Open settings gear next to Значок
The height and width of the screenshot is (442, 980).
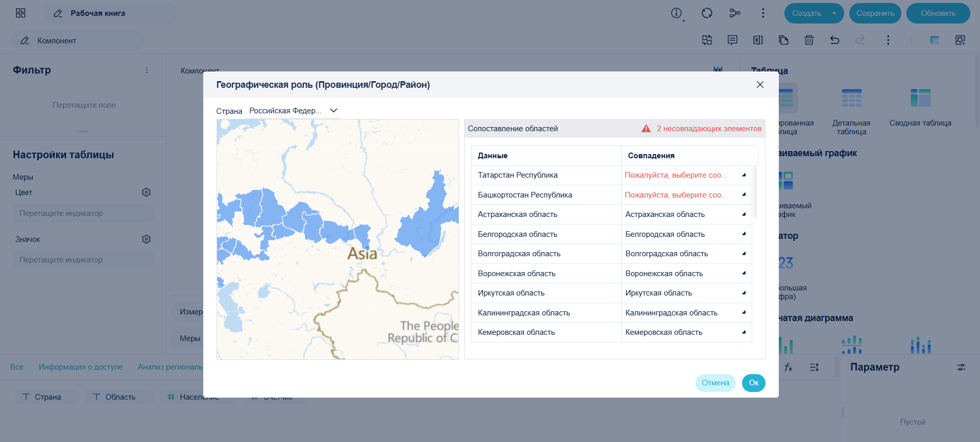coord(146,239)
